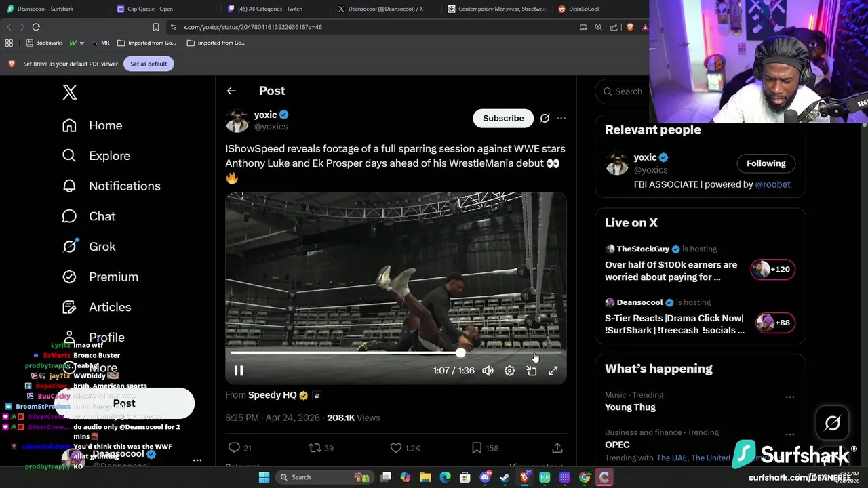Viewport: 868px width, 488px height.
Task: Open video settings gear icon
Action: tap(509, 371)
